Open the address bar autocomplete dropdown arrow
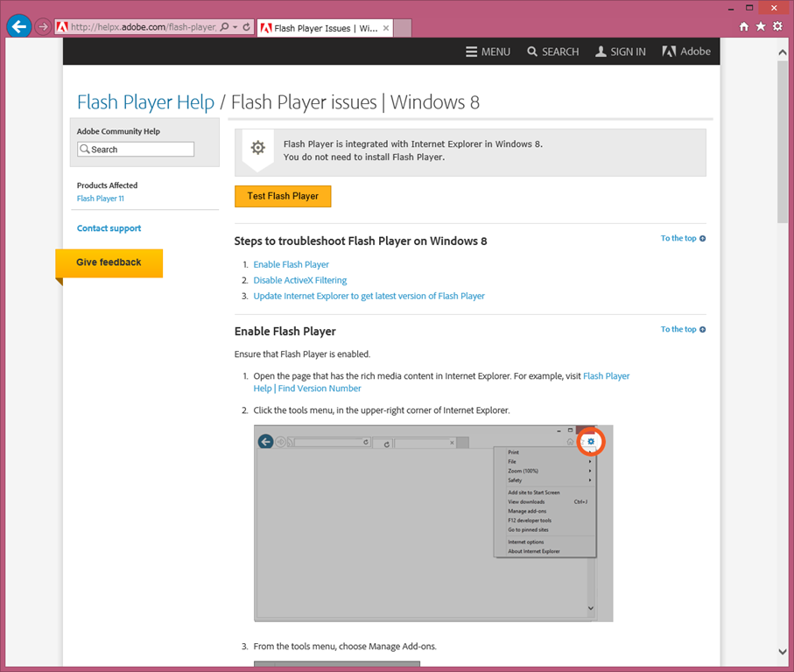 (235, 27)
